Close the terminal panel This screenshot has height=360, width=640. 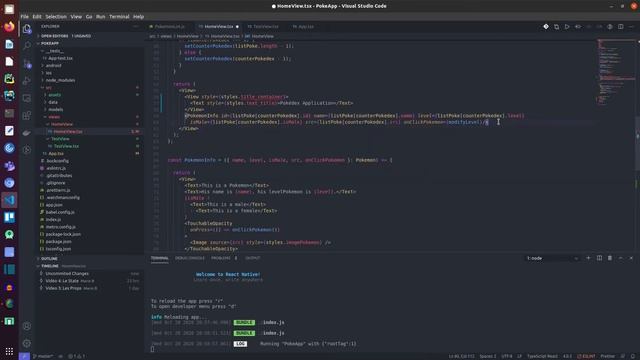click(631, 258)
